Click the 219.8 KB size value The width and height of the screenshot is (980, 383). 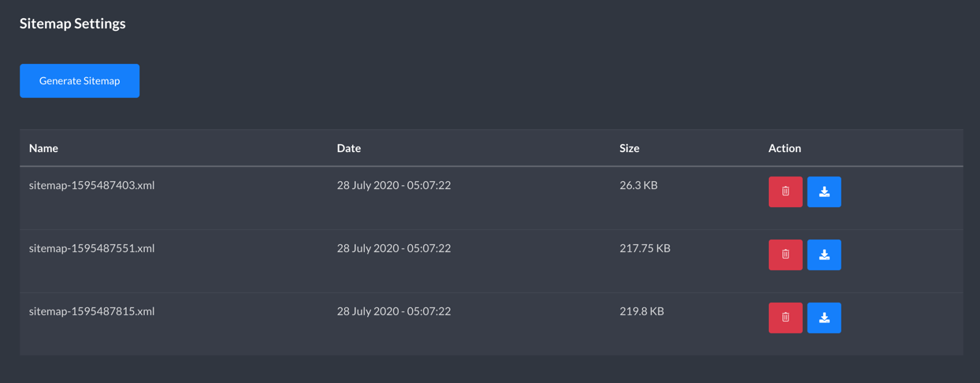pyautogui.click(x=642, y=311)
